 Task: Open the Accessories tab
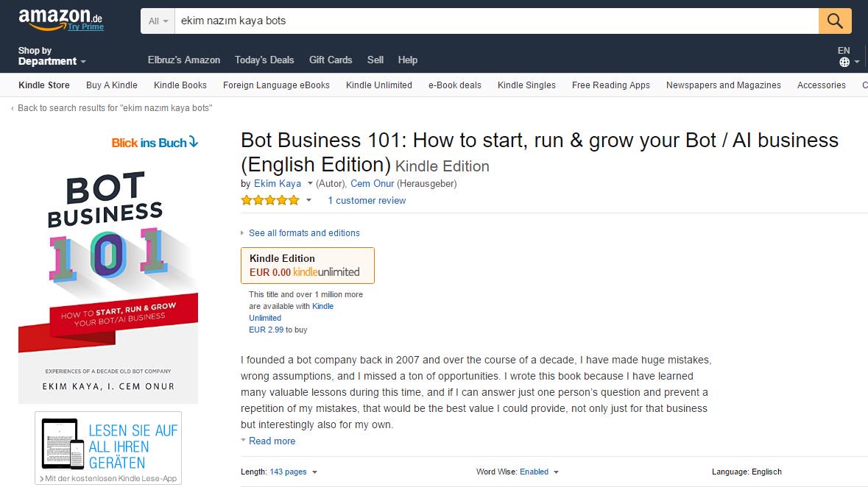[822, 85]
